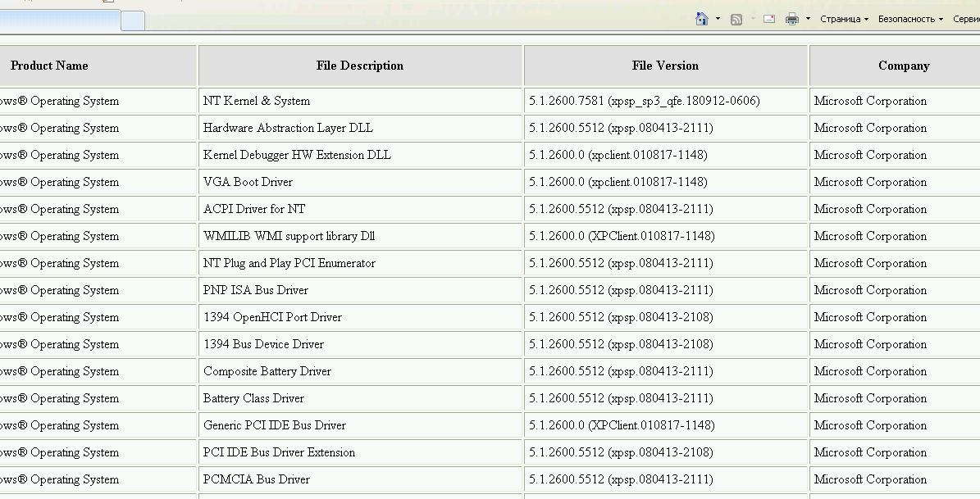Image resolution: width=980 pixels, height=499 pixels.
Task: Click the File Description column header
Action: (x=360, y=66)
